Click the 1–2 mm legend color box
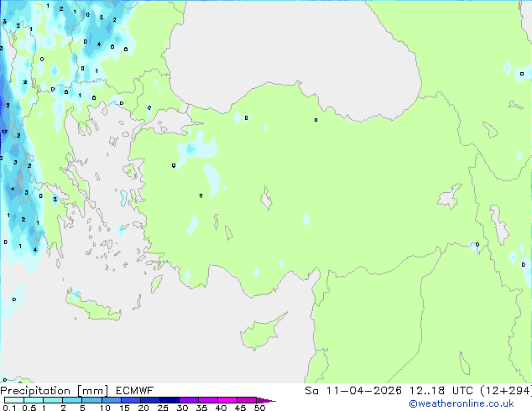Image resolution: width=532 pixels, height=411 pixels. coord(53,400)
